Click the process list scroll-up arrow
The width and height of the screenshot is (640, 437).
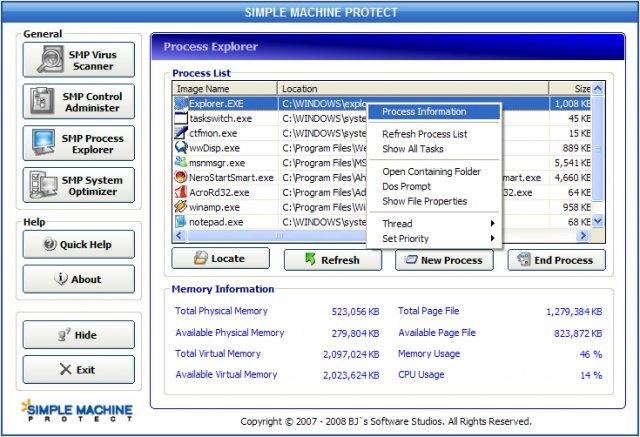pyautogui.click(x=598, y=88)
